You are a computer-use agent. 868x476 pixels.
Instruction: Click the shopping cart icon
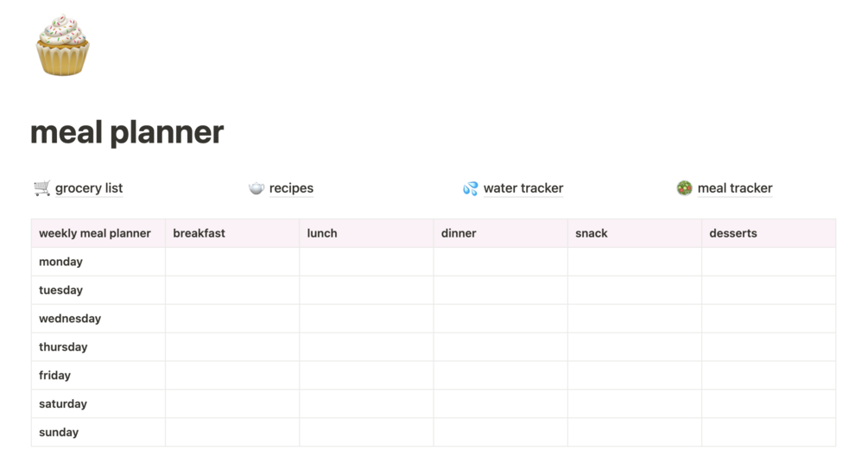coord(41,188)
